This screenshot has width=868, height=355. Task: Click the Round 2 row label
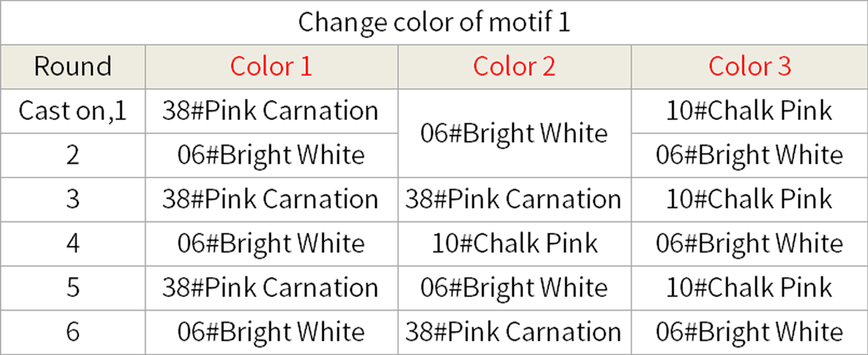point(73,156)
